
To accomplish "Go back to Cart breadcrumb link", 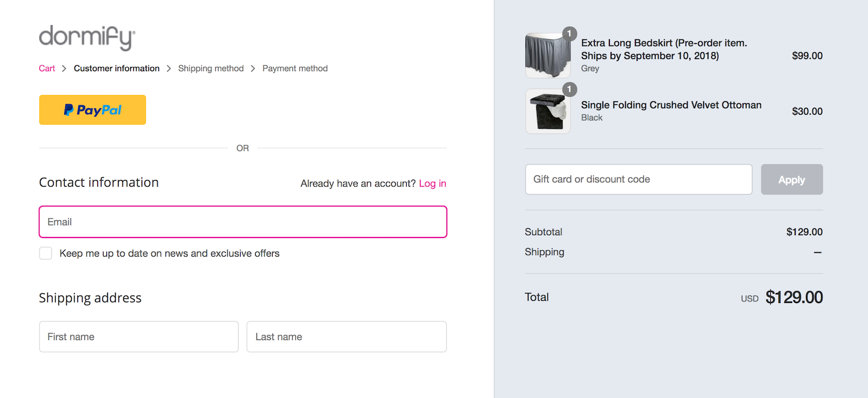I will [x=47, y=68].
